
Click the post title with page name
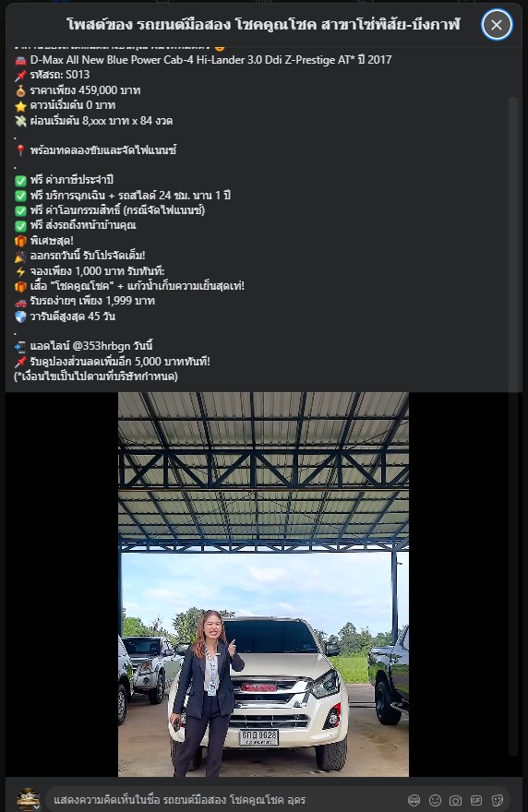click(x=263, y=24)
